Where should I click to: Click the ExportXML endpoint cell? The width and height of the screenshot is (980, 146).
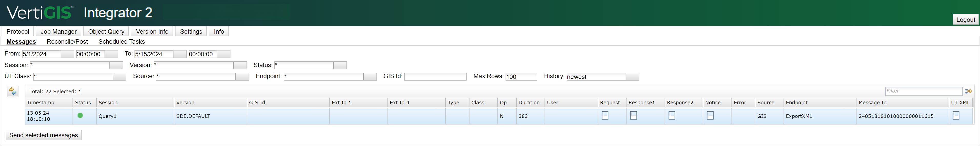point(820,116)
